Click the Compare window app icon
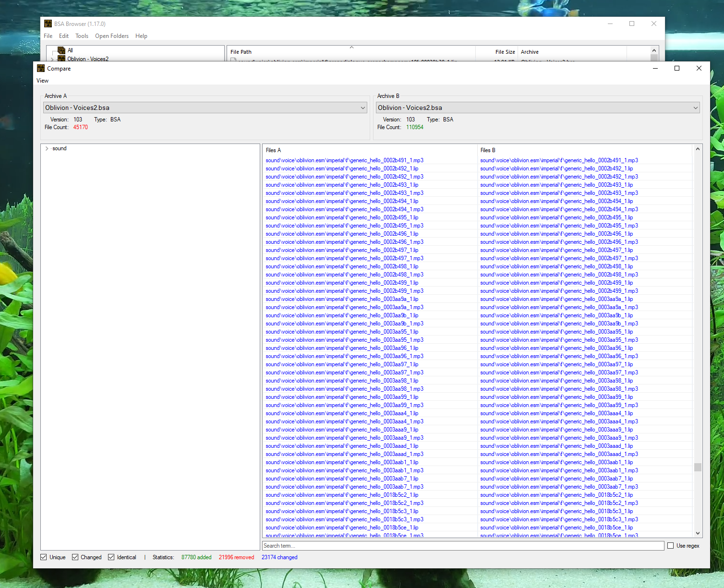 (41, 68)
